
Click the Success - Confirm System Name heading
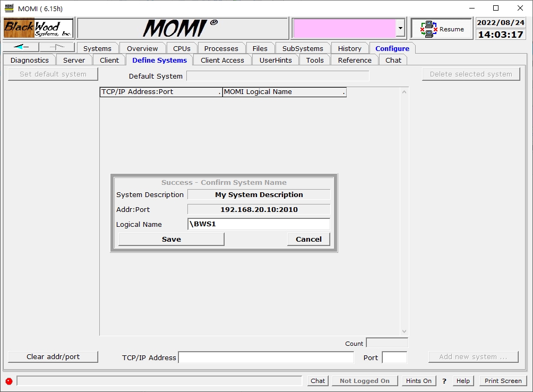click(x=223, y=183)
